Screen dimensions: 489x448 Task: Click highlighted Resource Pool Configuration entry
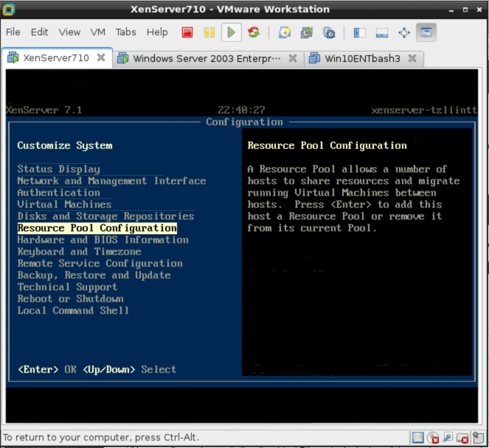[x=97, y=228]
